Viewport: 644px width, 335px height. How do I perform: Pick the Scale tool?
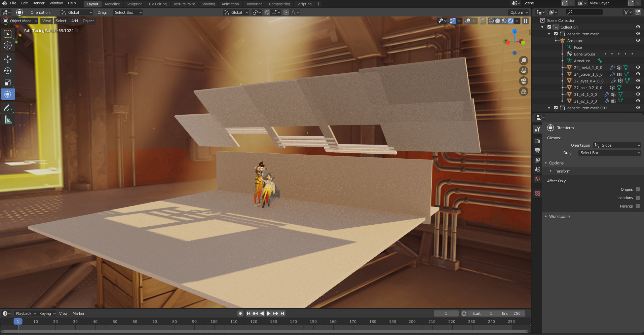8,82
